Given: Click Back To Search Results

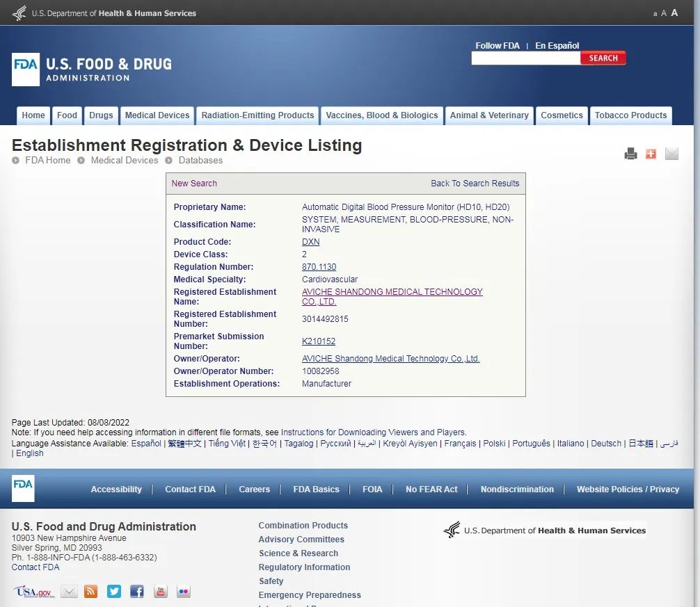Looking at the screenshot, I should tap(475, 183).
